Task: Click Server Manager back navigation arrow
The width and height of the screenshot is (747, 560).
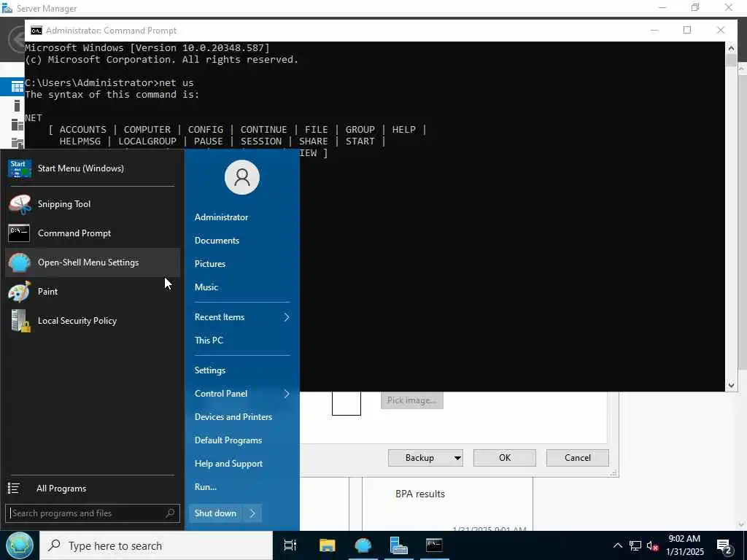Action: 18,39
